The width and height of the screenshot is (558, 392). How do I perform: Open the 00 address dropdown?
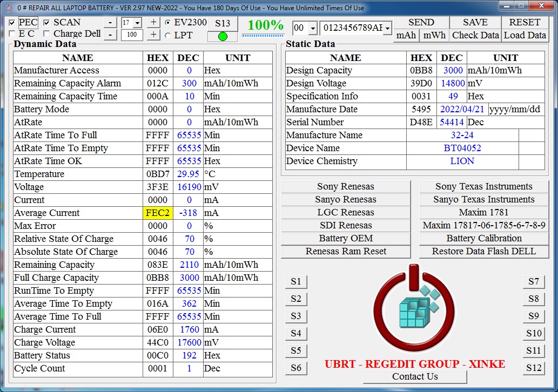point(312,28)
